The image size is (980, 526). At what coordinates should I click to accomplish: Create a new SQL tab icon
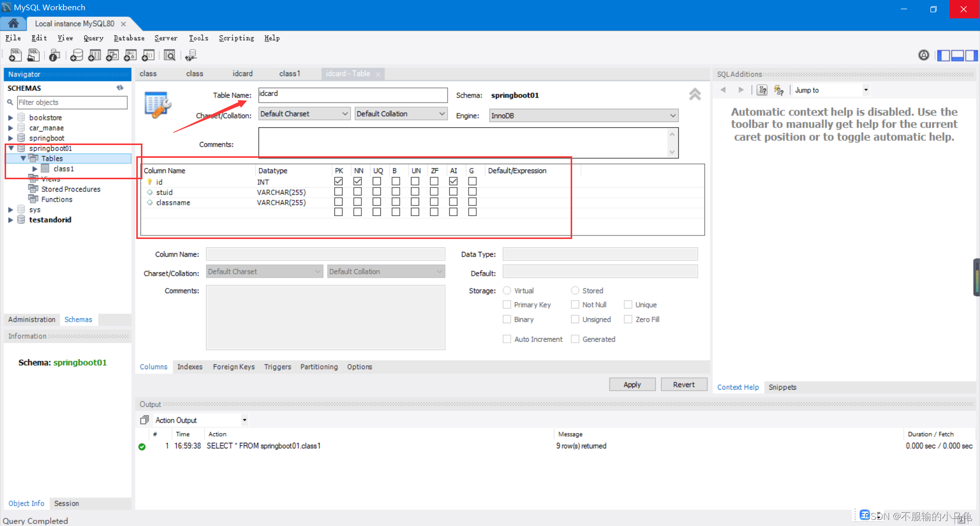coord(15,55)
